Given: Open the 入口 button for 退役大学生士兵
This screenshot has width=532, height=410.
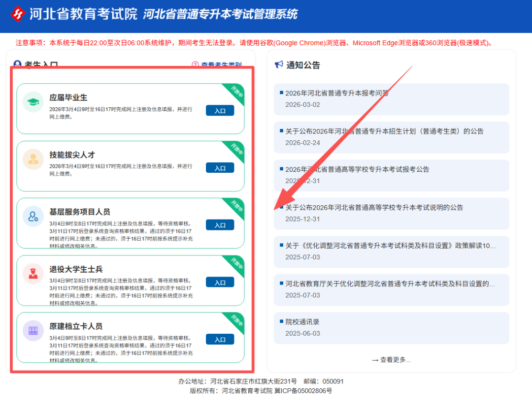Looking at the screenshot, I should [220, 282].
